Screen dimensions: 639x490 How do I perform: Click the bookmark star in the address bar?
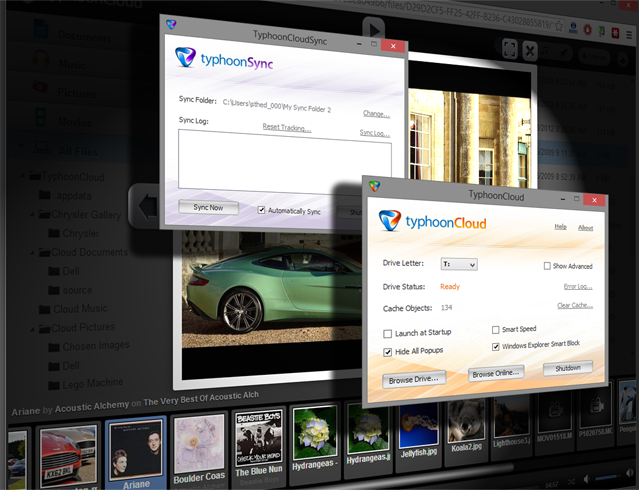coord(559,26)
